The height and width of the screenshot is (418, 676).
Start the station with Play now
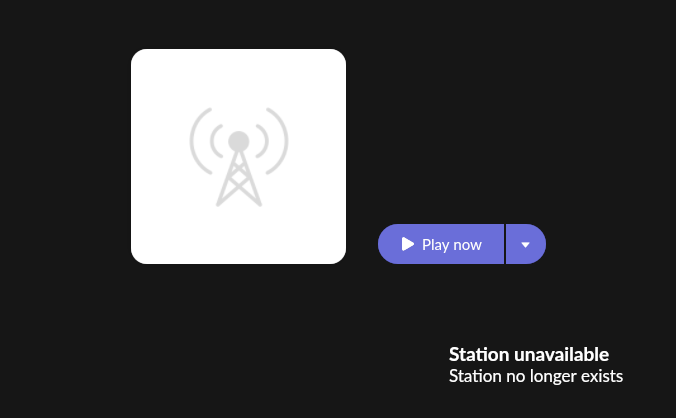441,244
